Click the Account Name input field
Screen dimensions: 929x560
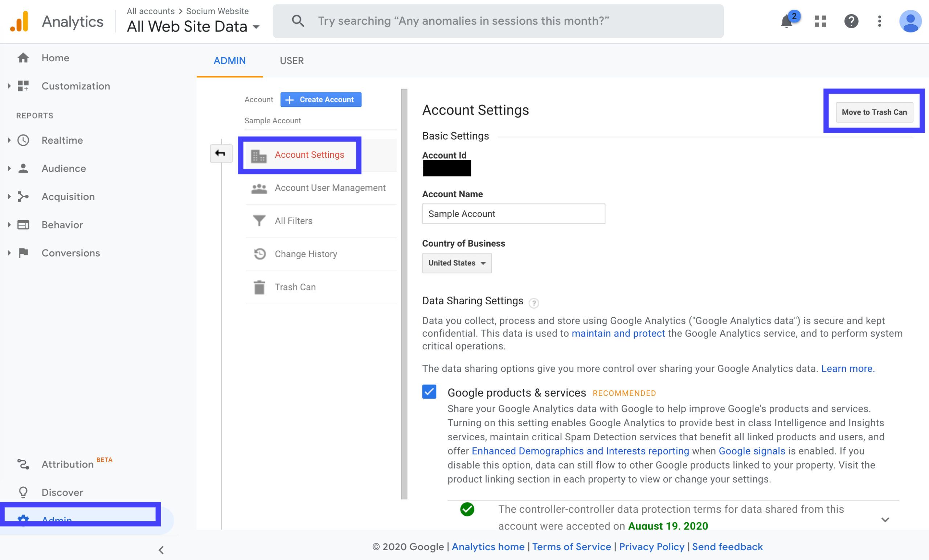coord(513,214)
